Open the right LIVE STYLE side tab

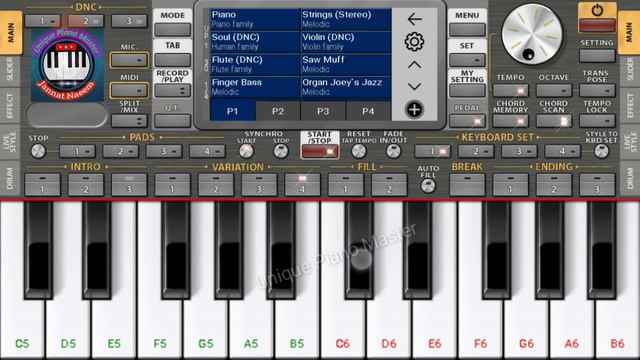tap(629, 142)
